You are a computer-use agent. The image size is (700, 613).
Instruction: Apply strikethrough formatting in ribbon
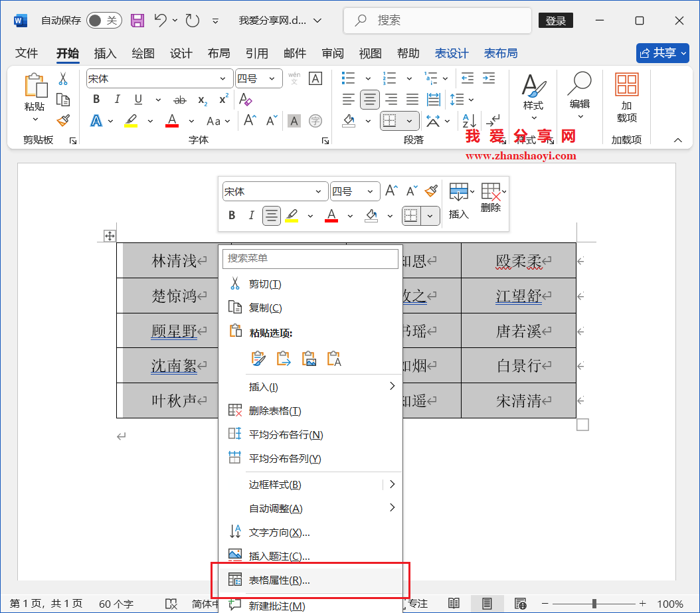[179, 100]
